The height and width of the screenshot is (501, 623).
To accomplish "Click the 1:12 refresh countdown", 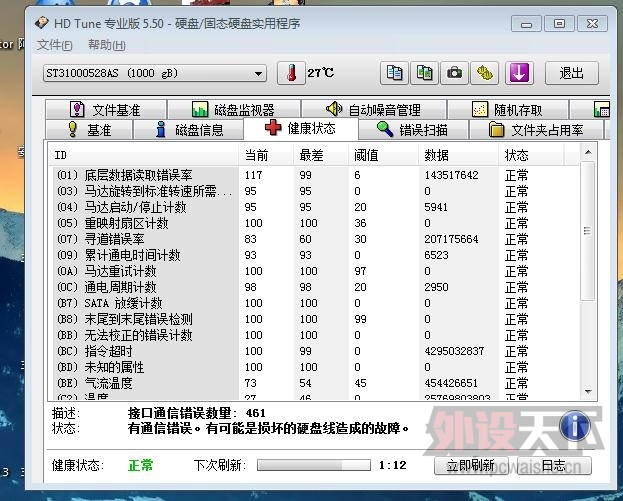I will tap(393, 465).
